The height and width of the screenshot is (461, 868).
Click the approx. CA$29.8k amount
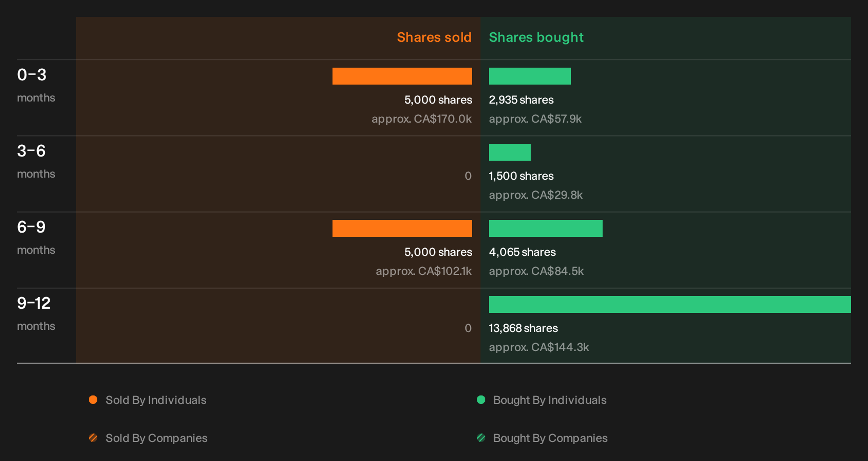(x=535, y=195)
